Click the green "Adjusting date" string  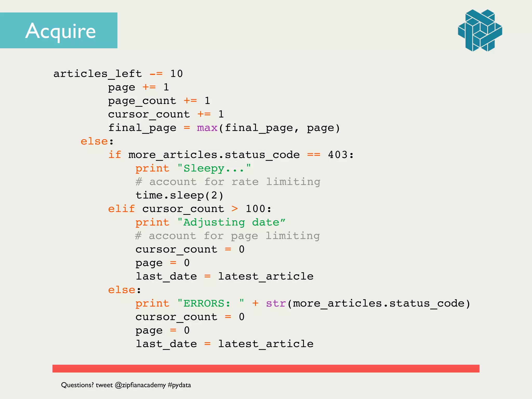pos(231,222)
